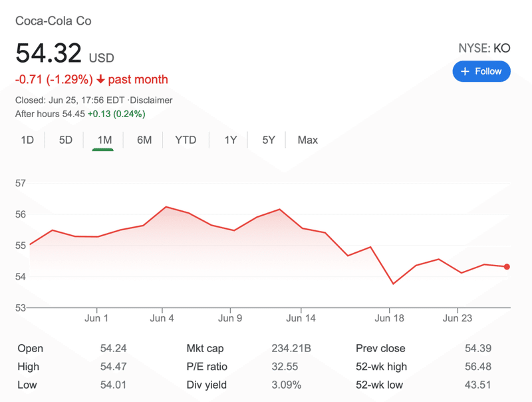Viewport: 532px width, 402px height.
Task: Switch chart to 5D range
Action: pyautogui.click(x=65, y=140)
